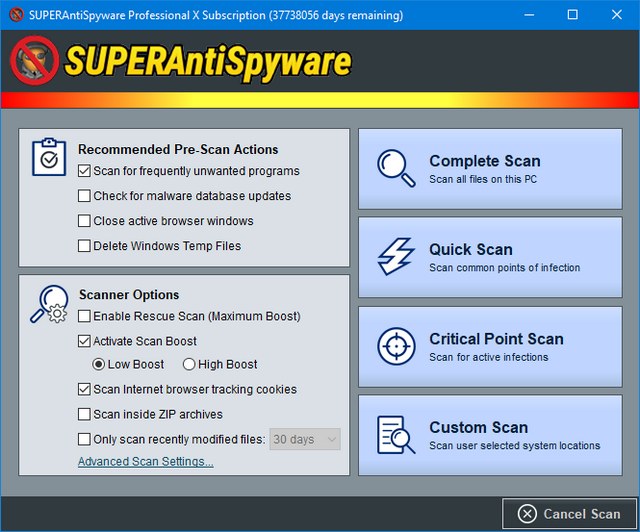
Task: Open Advanced Scan Settings link
Action: point(145,462)
